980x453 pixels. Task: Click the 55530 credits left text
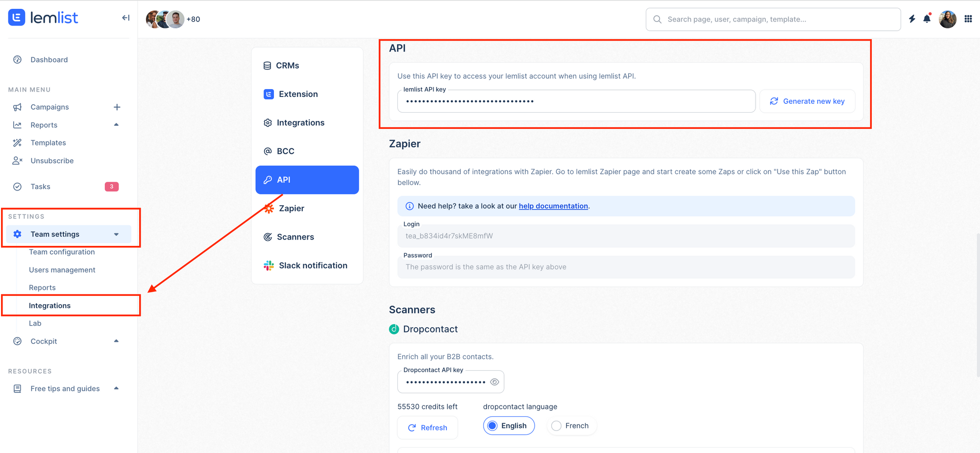tap(427, 406)
